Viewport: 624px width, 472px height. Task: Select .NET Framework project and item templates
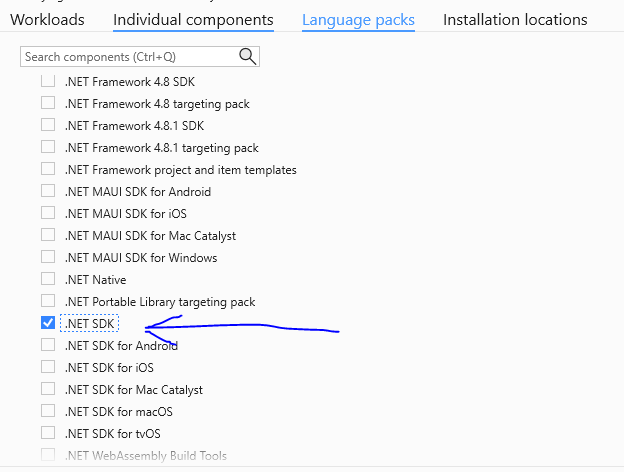(48, 169)
